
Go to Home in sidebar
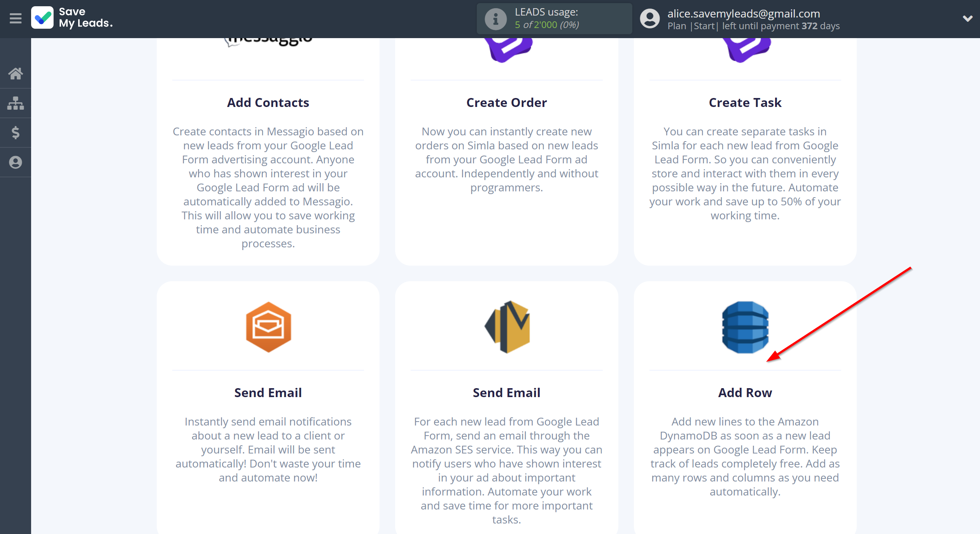point(16,74)
